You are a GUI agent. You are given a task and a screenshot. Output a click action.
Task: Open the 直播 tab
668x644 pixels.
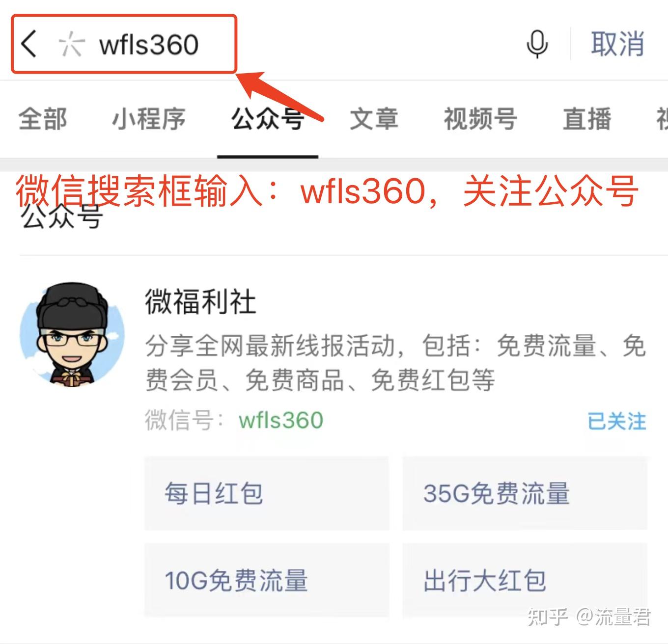(x=587, y=119)
